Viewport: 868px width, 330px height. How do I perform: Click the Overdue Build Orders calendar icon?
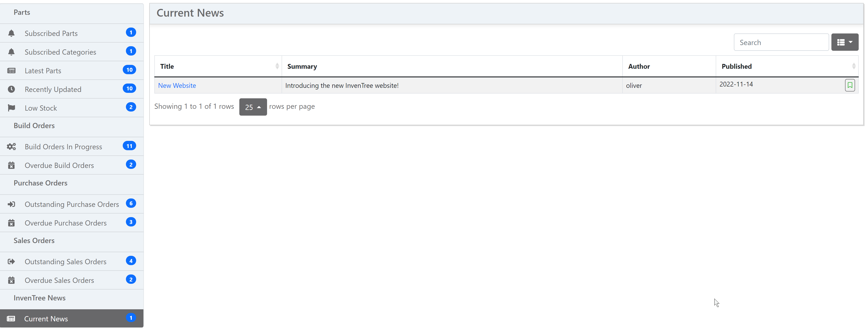click(x=11, y=165)
